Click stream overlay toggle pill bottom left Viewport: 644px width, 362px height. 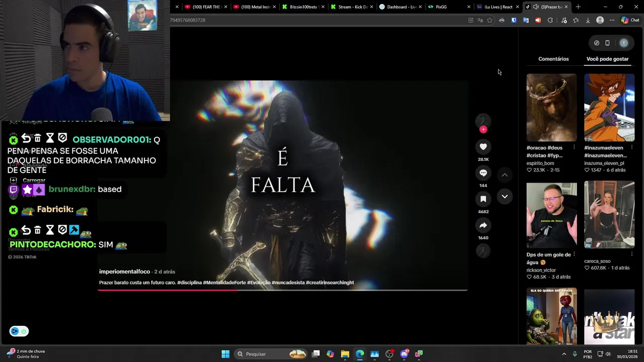click(x=19, y=331)
